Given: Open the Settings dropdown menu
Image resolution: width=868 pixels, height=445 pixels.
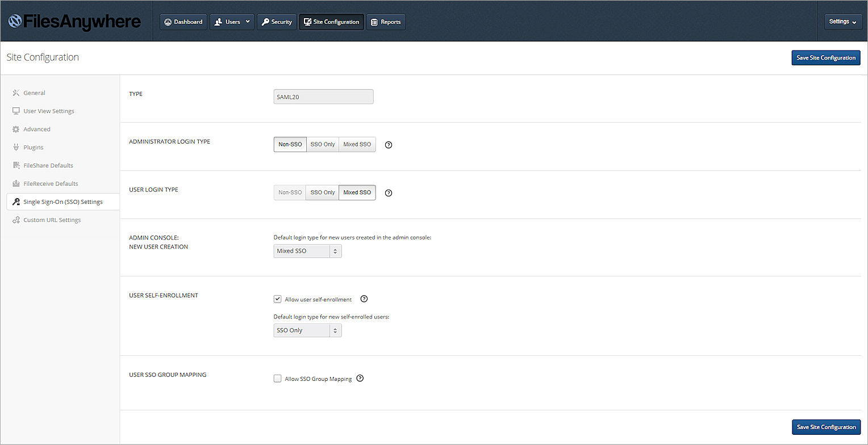Looking at the screenshot, I should coord(842,22).
